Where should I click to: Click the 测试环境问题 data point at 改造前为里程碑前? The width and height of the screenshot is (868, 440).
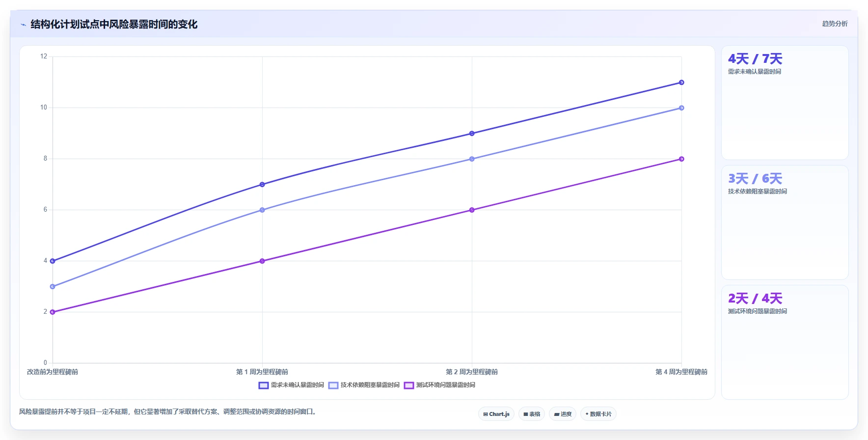(x=53, y=312)
